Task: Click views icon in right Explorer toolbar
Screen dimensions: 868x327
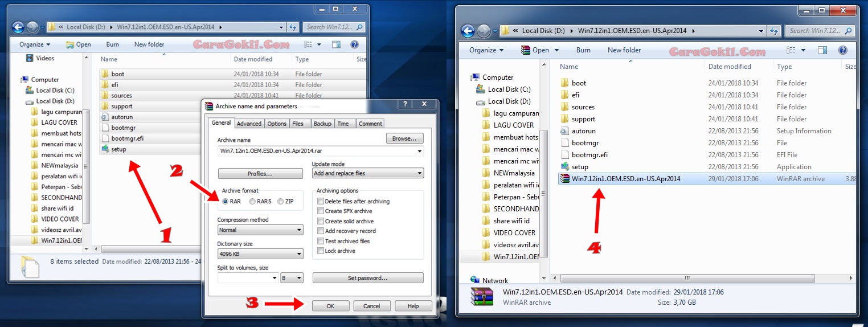Action: pos(792,50)
